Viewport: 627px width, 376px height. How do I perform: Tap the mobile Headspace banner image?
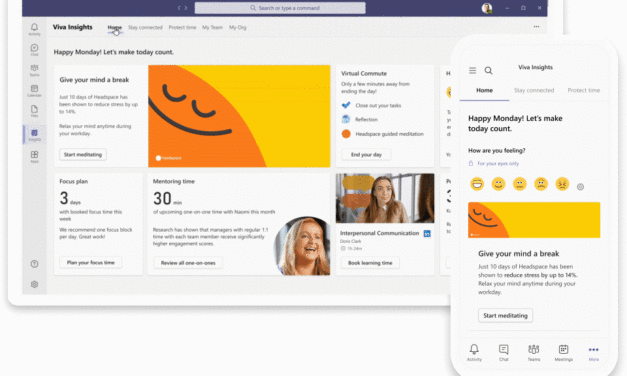[534, 220]
